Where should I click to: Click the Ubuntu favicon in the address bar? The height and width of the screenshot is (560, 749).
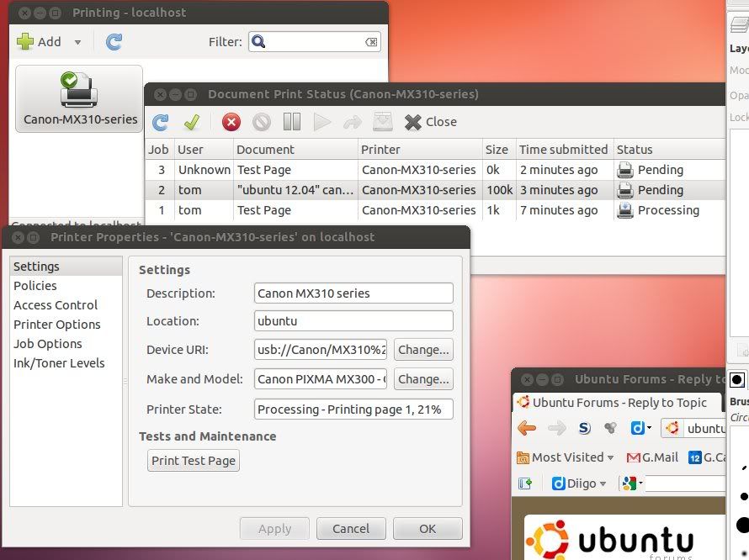pyautogui.click(x=672, y=428)
